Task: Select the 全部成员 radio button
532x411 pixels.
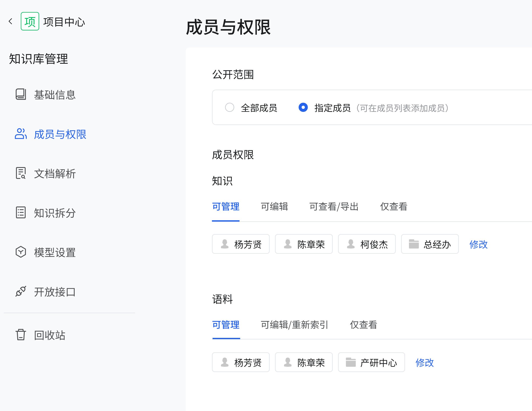Action: [x=229, y=108]
